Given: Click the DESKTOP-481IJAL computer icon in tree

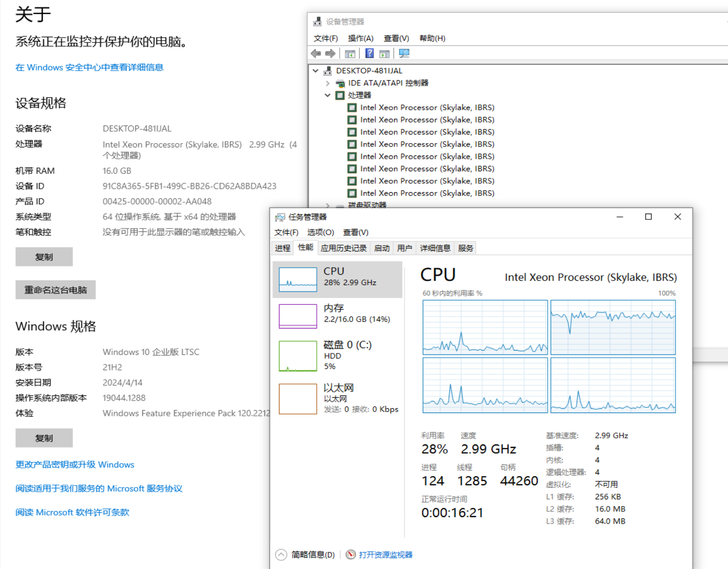Looking at the screenshot, I should 327,71.
